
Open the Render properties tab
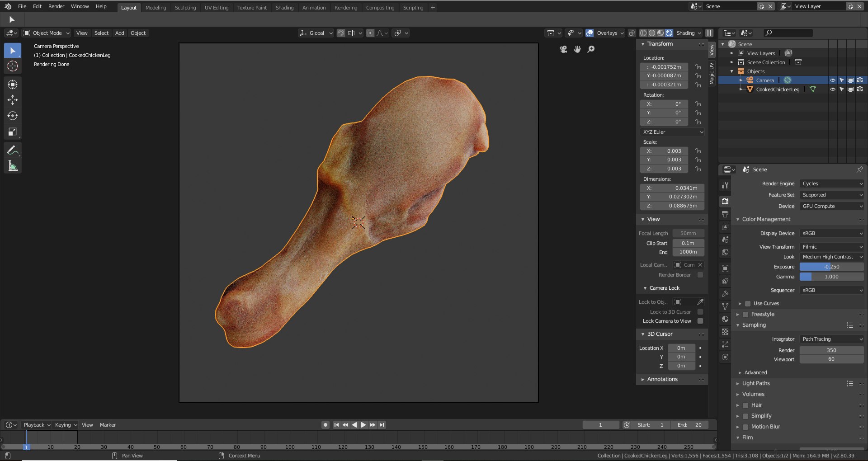[725, 202]
